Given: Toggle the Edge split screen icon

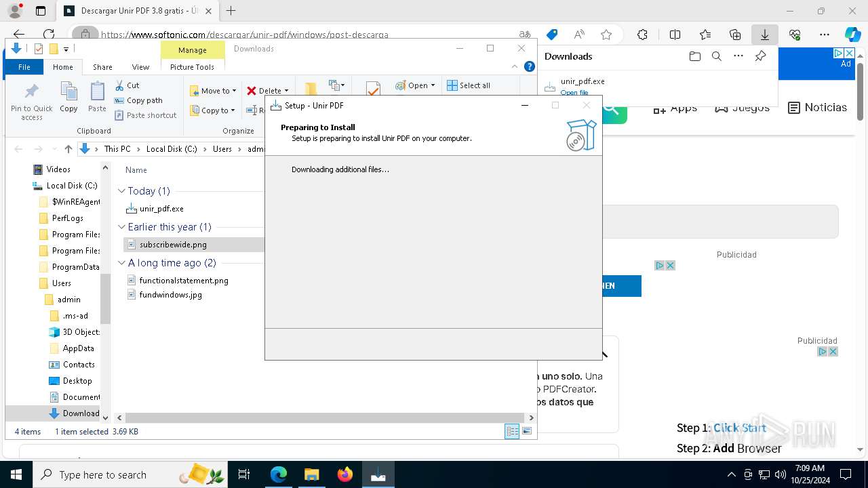Looking at the screenshot, I should pos(675,35).
